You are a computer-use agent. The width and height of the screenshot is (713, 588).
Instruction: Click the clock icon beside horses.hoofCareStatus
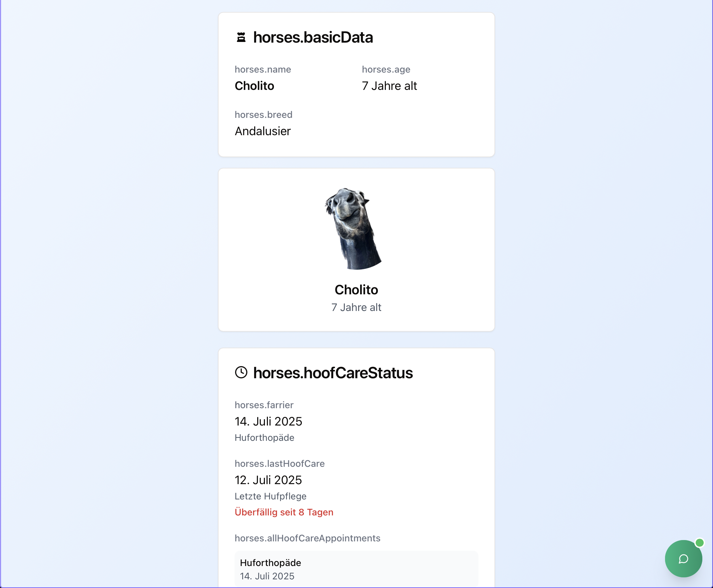(x=241, y=372)
